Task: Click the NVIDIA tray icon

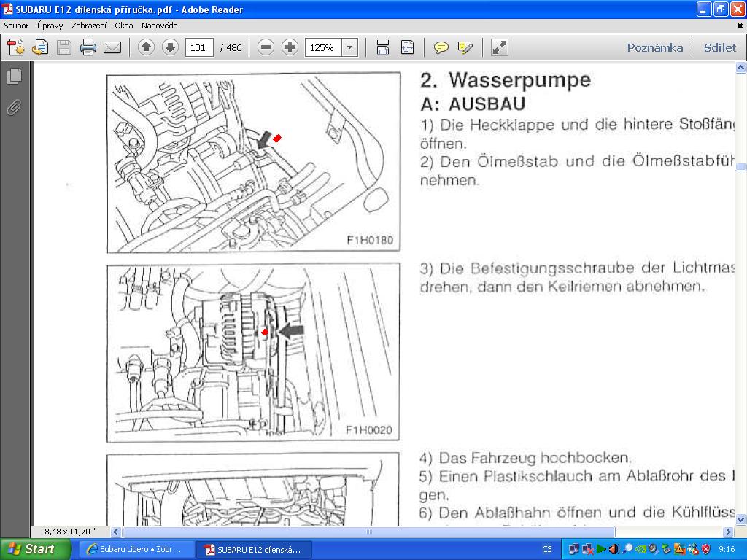Action: [x=640, y=549]
